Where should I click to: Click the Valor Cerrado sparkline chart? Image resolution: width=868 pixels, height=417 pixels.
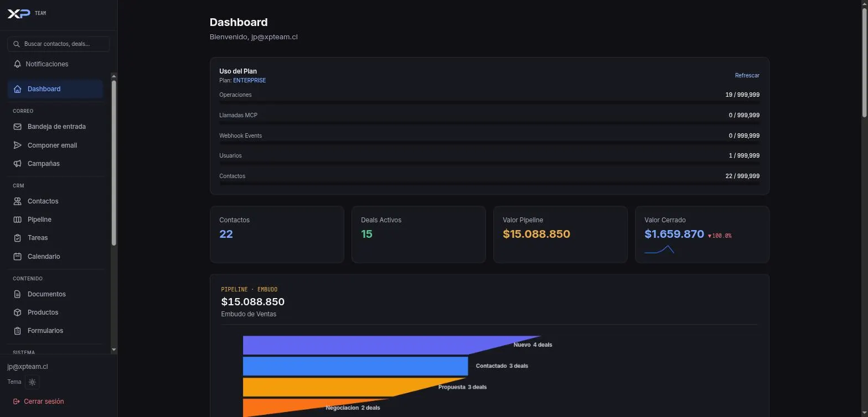659,249
